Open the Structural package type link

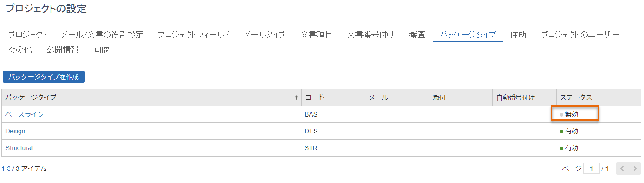pyautogui.click(x=19, y=148)
